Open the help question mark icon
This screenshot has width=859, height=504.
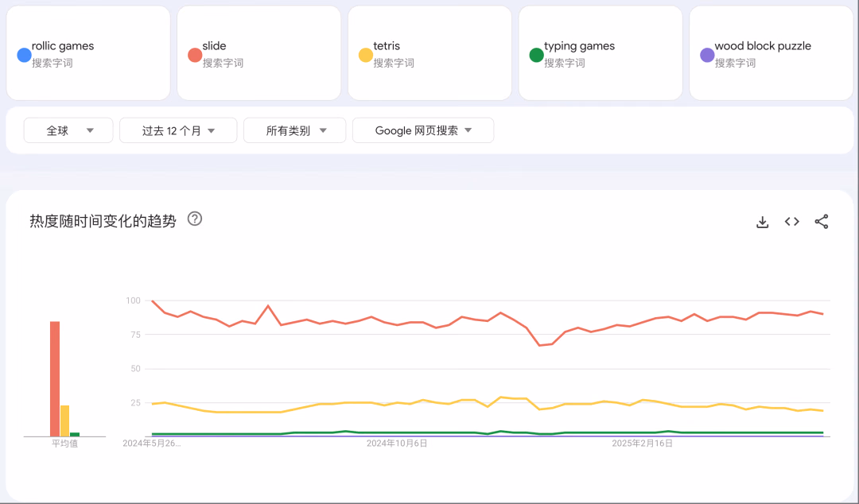tap(195, 219)
